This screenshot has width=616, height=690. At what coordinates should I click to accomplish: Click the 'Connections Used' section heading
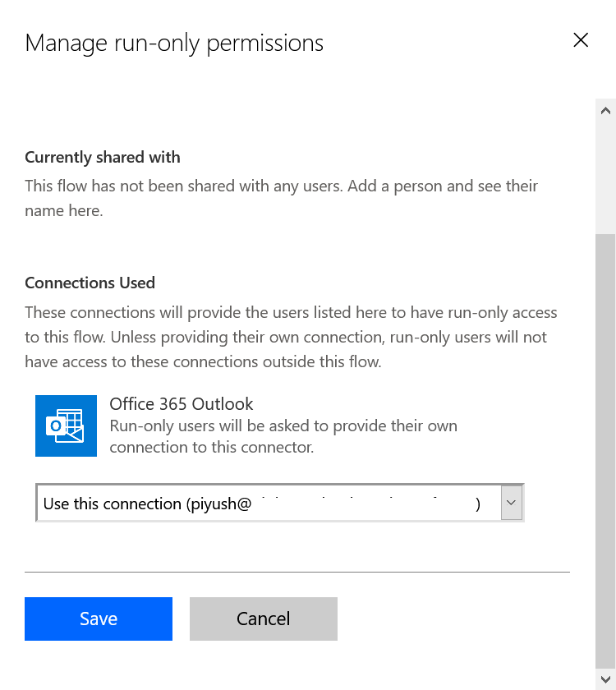90,283
